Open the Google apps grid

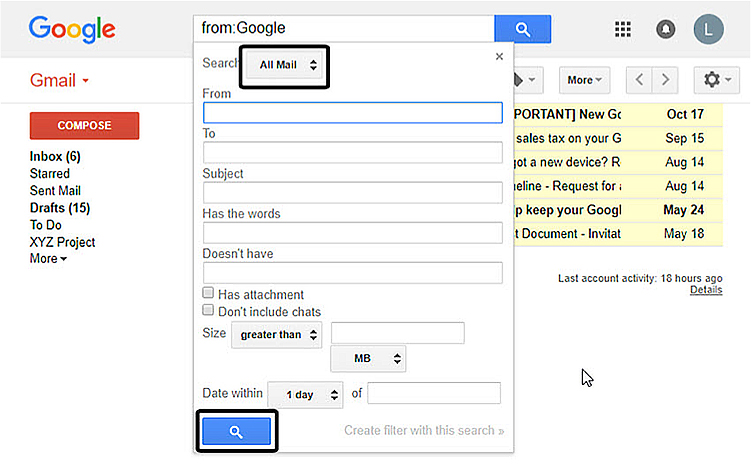[623, 29]
